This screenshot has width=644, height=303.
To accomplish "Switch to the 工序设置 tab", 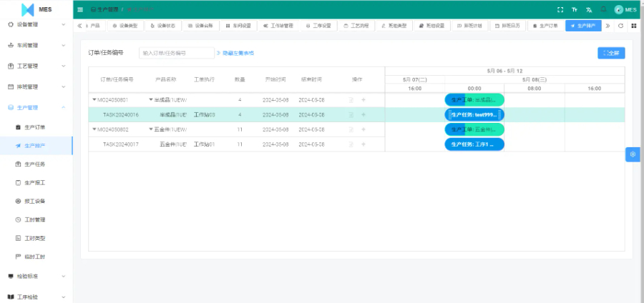I will tap(318, 26).
